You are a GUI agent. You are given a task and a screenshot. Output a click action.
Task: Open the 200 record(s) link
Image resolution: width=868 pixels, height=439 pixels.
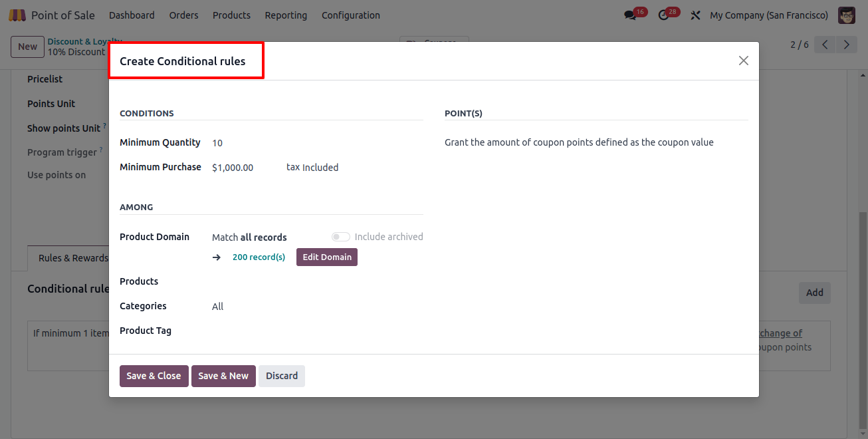tap(259, 257)
